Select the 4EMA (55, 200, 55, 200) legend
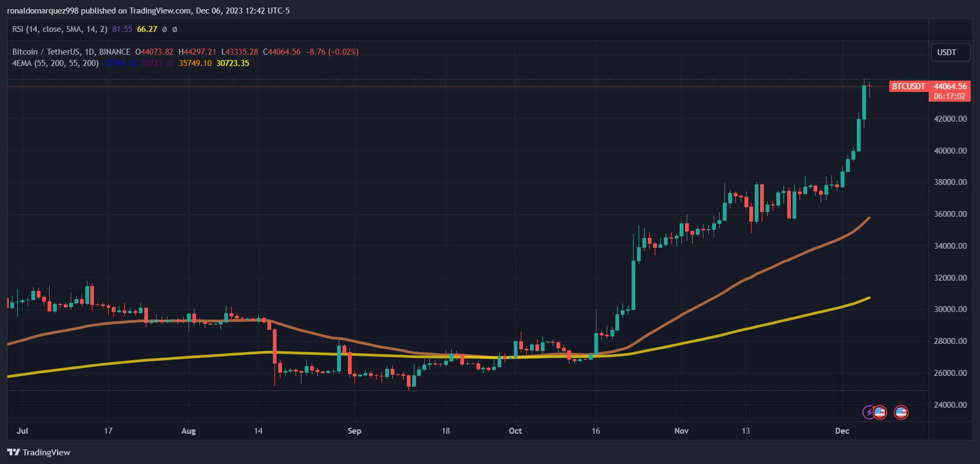 (56, 63)
